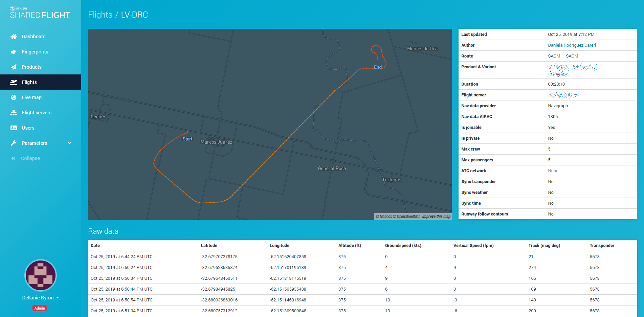The image size is (644, 317).
Task: Click longitude value -62.151505935488
Action: (288, 289)
